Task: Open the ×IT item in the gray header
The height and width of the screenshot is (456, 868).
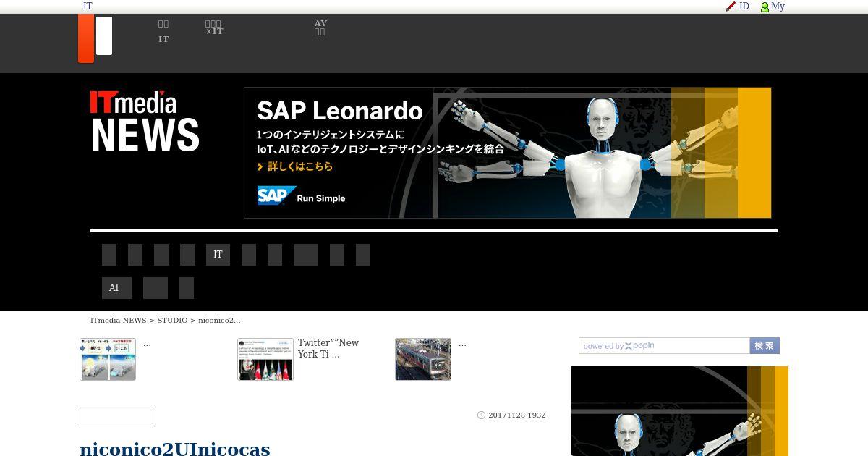Action: coord(214,28)
